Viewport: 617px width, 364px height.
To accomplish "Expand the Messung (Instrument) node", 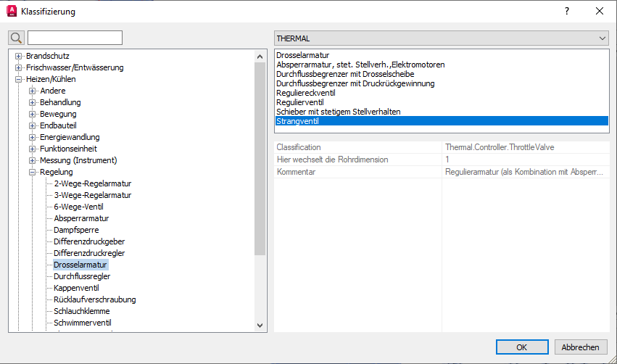I will click(x=33, y=160).
